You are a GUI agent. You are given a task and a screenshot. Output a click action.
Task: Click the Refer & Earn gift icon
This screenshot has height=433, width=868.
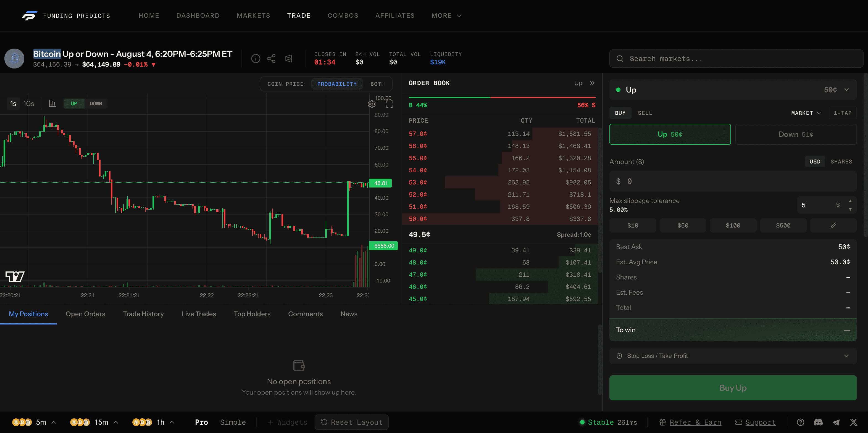click(662, 422)
